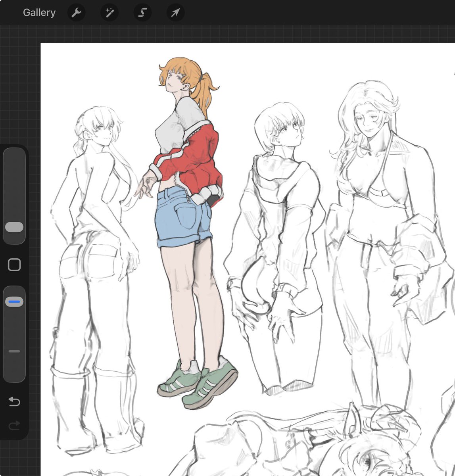Redo the last undone stroke
Image resolution: width=455 pixels, height=476 pixels.
click(14, 426)
